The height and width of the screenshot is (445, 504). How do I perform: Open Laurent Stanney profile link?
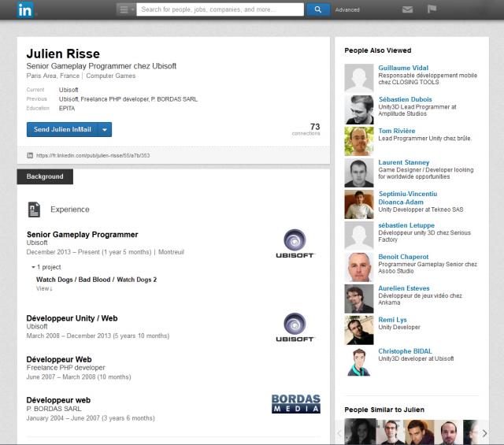click(x=404, y=162)
